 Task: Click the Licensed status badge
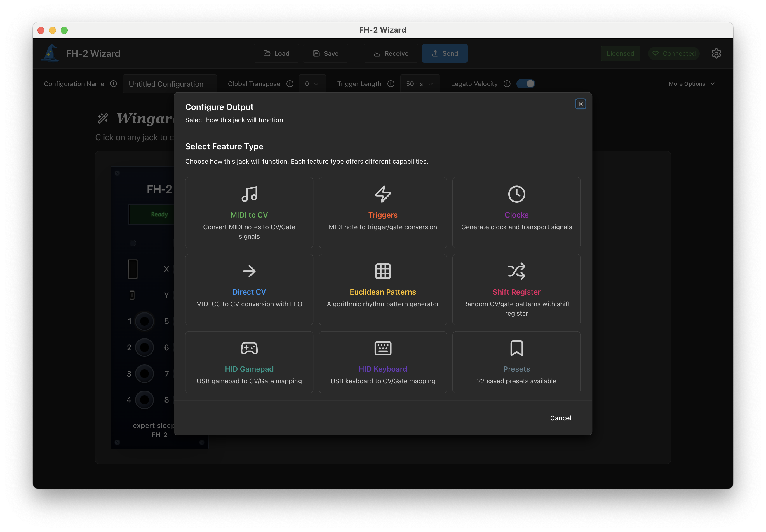[x=620, y=53]
